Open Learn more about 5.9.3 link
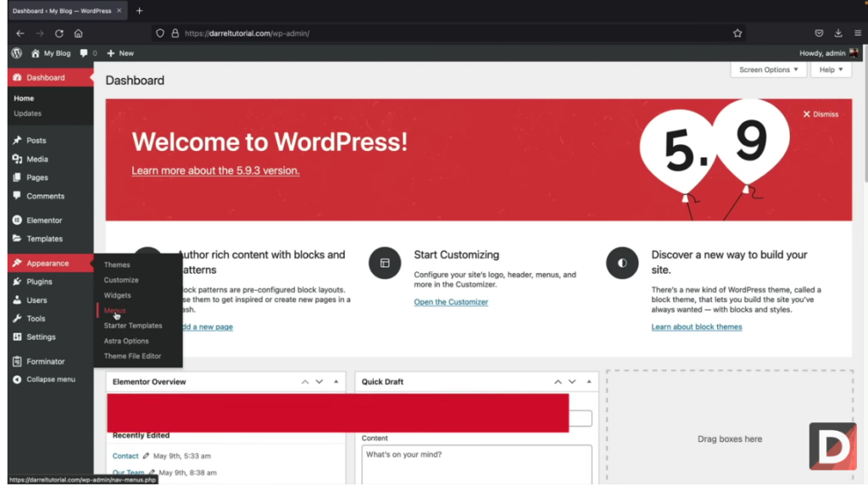 tap(215, 170)
